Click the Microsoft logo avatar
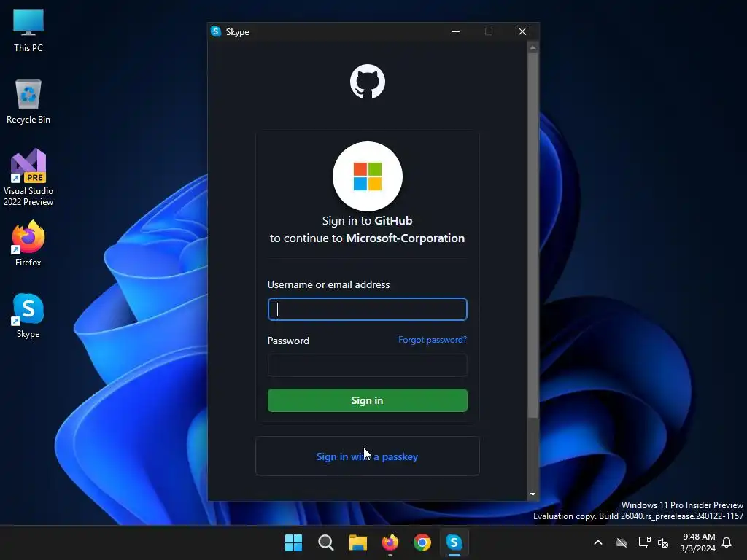747x560 pixels. [x=368, y=176]
